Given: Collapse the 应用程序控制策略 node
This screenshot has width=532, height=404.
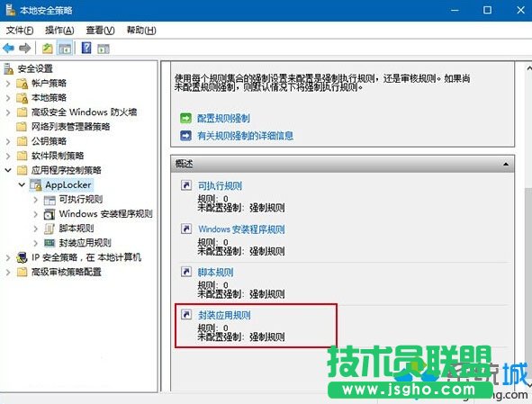Looking at the screenshot, I should (8, 170).
